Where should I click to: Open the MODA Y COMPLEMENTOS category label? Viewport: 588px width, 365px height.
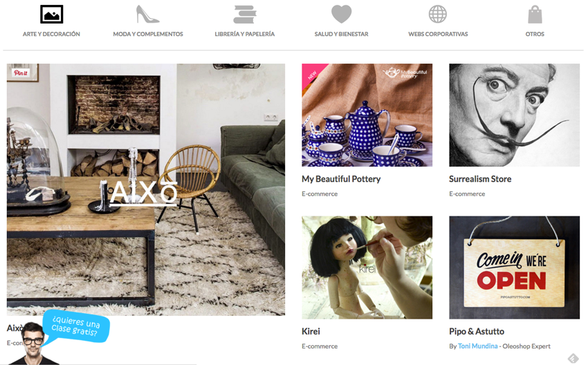[x=148, y=34]
